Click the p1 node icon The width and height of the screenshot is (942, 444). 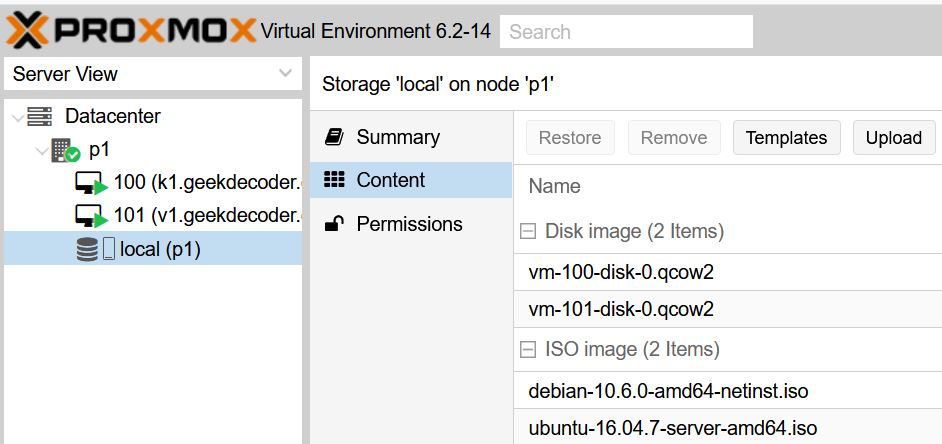point(65,151)
